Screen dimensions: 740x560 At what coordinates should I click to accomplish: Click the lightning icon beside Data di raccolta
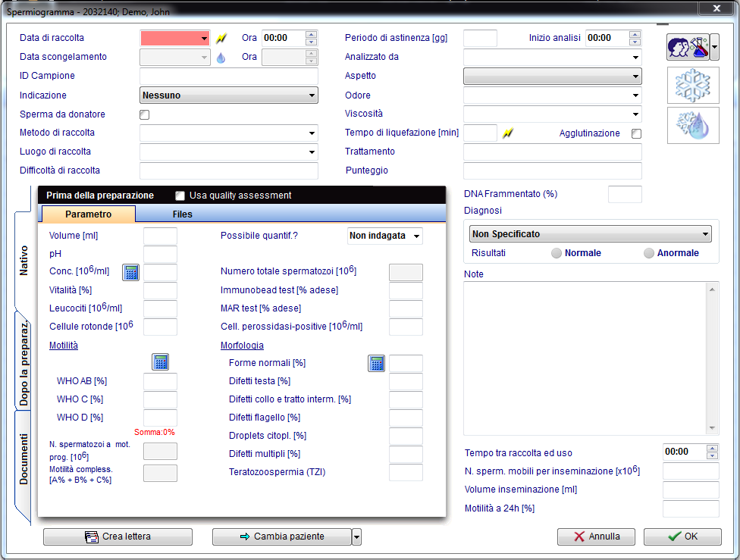coord(221,38)
